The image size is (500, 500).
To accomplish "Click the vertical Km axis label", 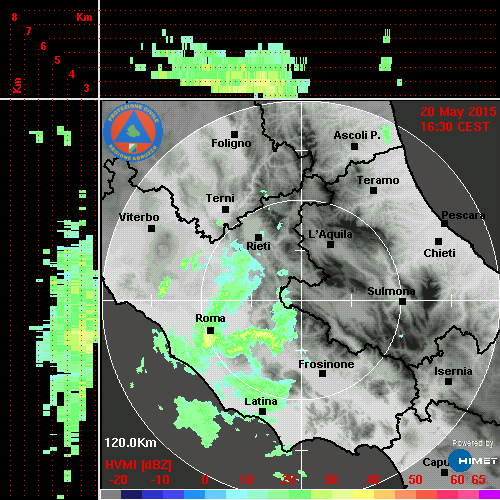I will click(17, 85).
